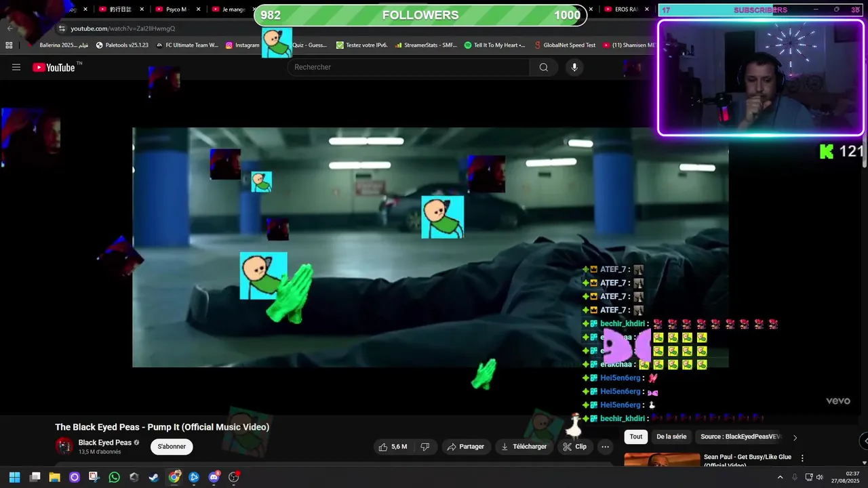The width and height of the screenshot is (868, 488).
Task: Open Discord from the taskbar
Action: tap(214, 477)
